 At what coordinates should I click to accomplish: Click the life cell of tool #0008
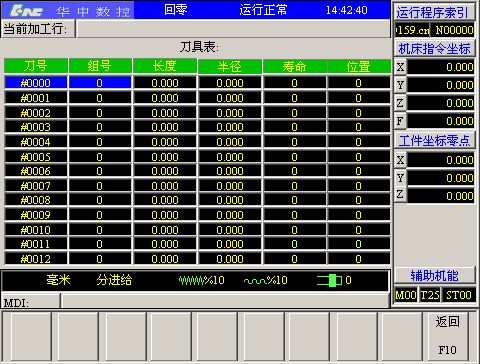(294, 200)
